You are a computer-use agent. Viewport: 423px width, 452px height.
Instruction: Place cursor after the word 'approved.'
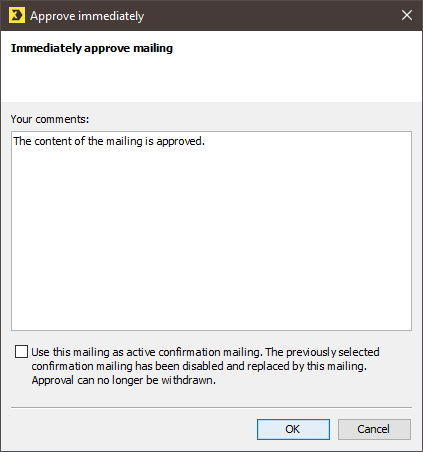click(205, 141)
